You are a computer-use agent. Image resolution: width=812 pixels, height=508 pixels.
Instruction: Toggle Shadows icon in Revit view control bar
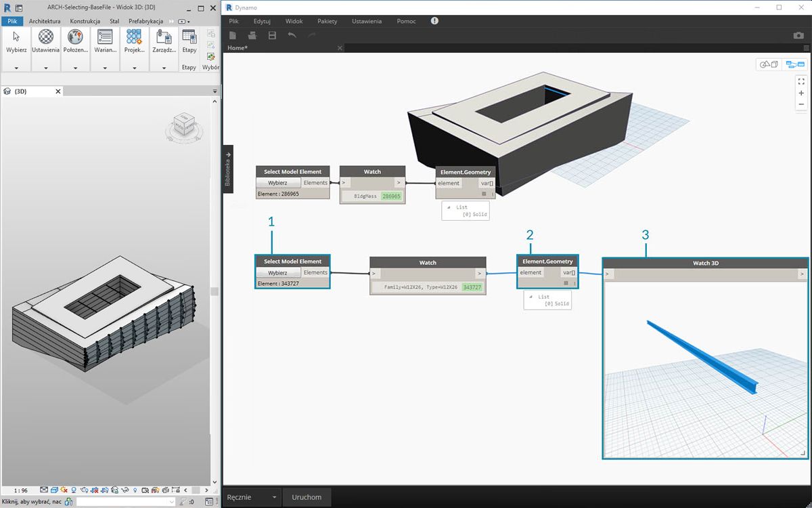point(74,490)
